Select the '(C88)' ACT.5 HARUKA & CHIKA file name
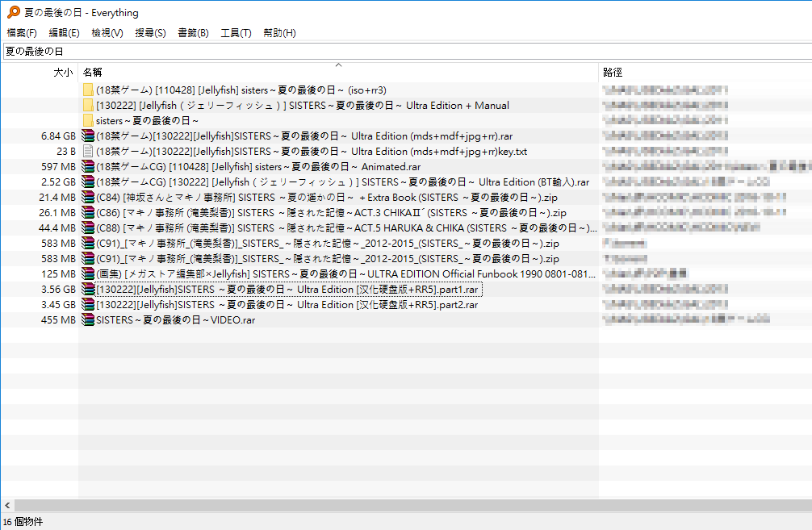Viewport: 812px width, 530px height. (346, 227)
